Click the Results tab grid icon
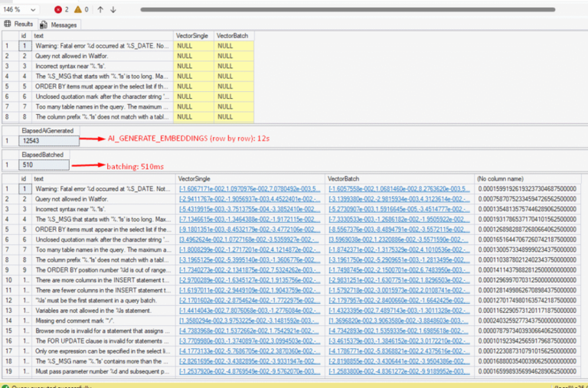588x388 pixels. tap(8, 24)
